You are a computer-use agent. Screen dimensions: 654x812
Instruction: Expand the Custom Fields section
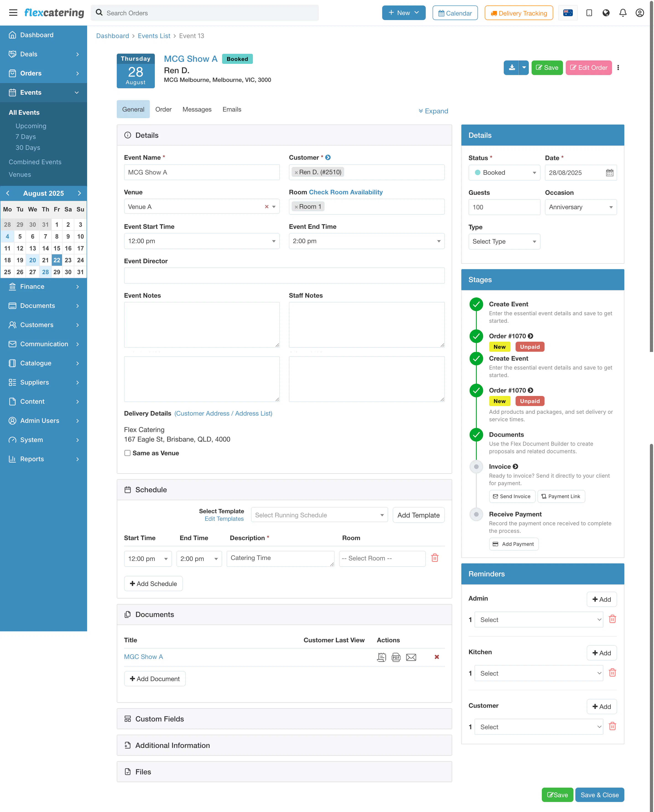pos(284,719)
